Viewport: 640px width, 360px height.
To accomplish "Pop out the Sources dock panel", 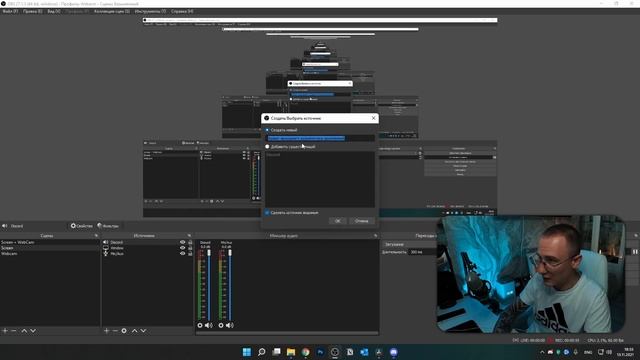I will (189, 236).
